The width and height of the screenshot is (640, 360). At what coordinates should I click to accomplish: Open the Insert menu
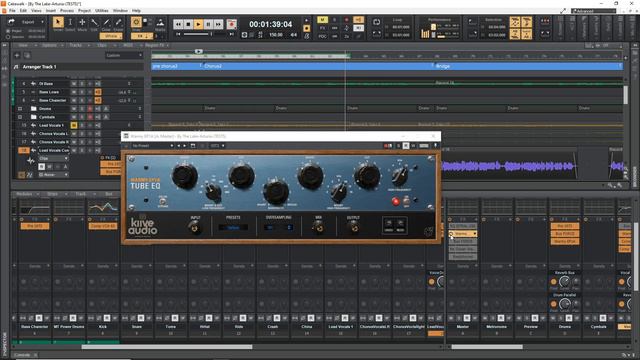51,11
